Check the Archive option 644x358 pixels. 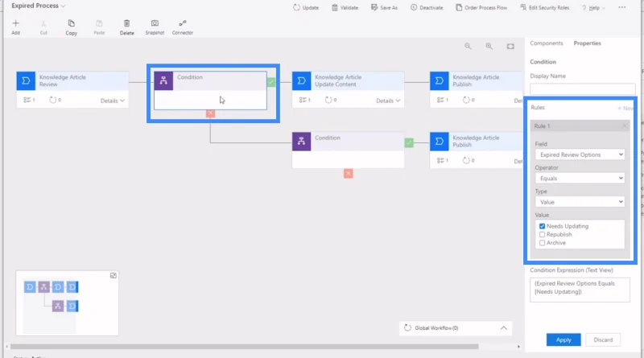coord(542,243)
